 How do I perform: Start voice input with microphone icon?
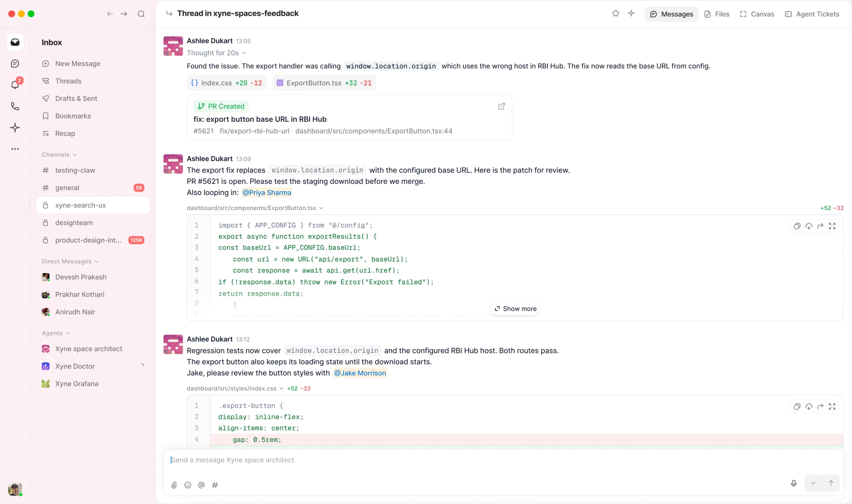pos(794,483)
